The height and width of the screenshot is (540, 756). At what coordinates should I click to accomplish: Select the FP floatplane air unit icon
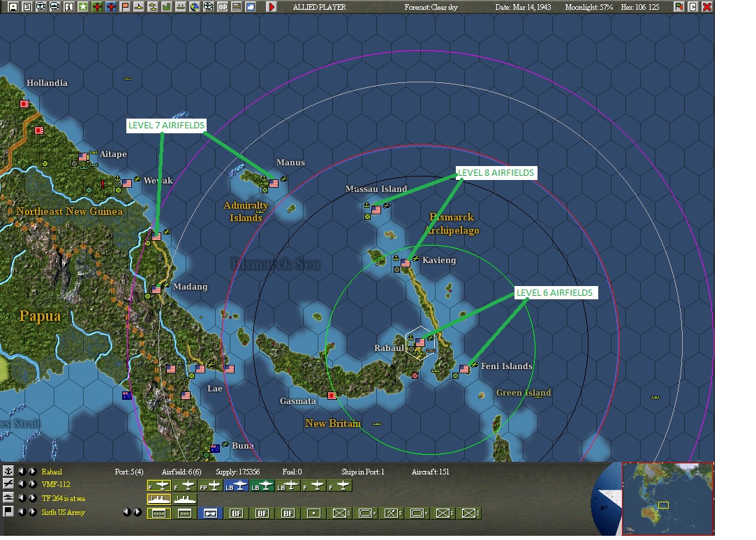tap(210, 486)
